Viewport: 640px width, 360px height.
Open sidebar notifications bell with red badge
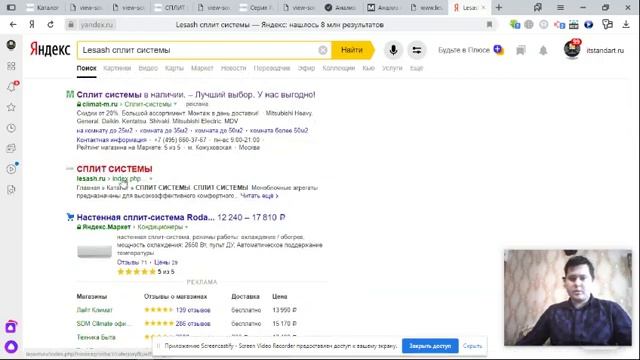(x=11, y=87)
